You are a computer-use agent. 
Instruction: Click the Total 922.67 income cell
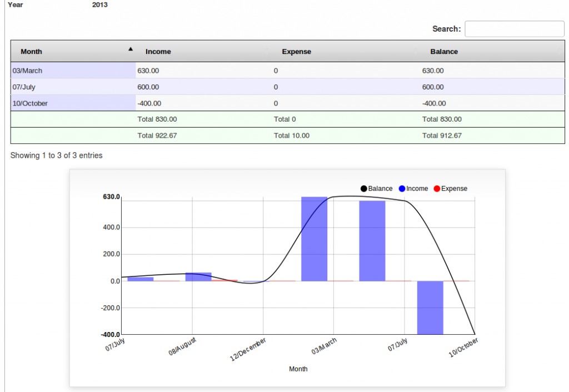tap(157, 135)
